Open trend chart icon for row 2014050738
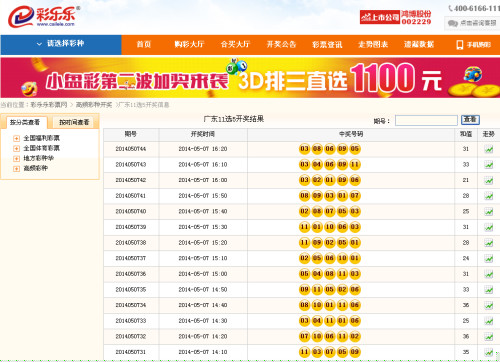 (488, 243)
